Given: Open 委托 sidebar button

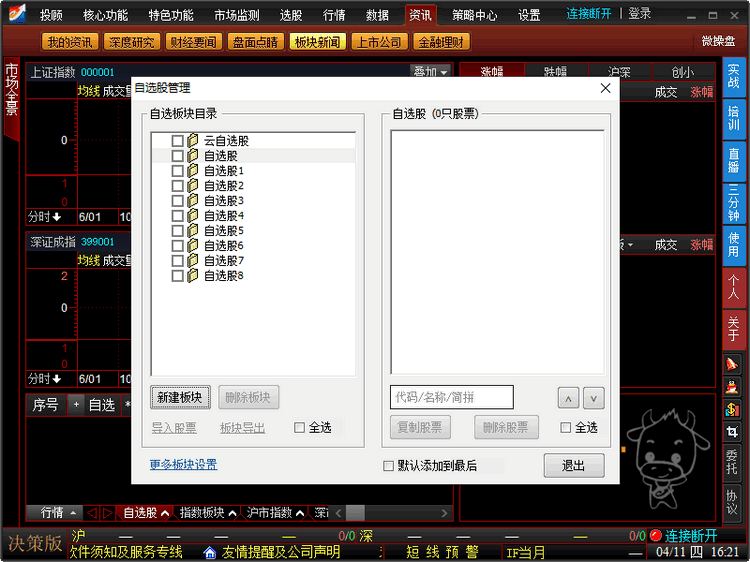Looking at the screenshot, I should [x=732, y=462].
